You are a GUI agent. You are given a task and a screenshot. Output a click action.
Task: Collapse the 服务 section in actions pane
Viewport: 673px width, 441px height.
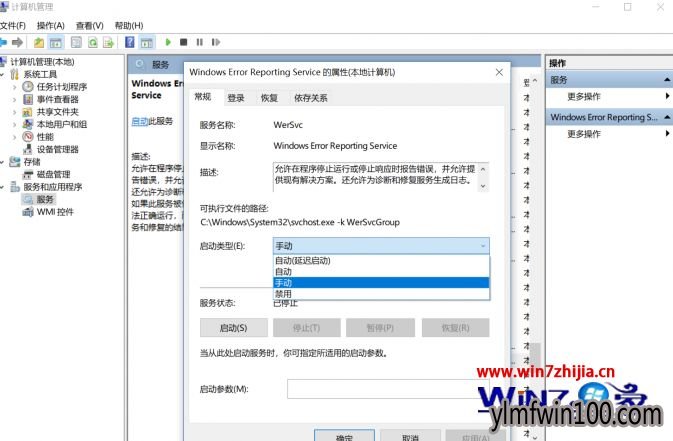667,80
